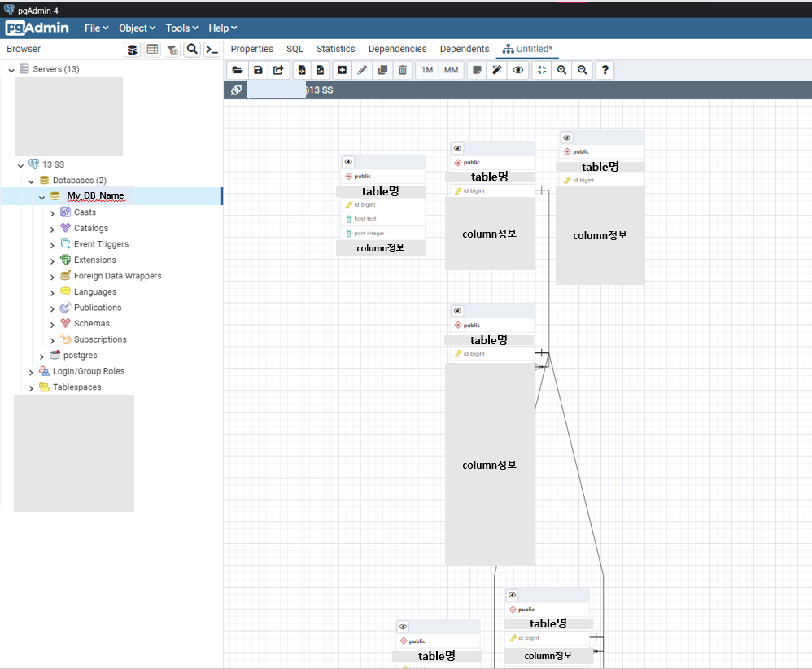Click the eye toggle on the topmost table node
The height and width of the screenshot is (669, 812).
566,137
